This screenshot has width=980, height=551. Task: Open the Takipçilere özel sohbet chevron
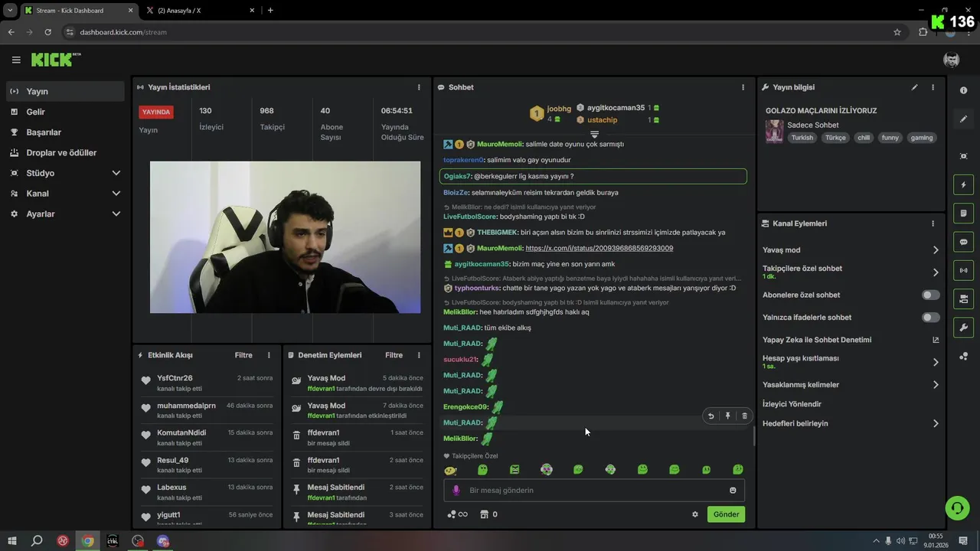tap(936, 272)
